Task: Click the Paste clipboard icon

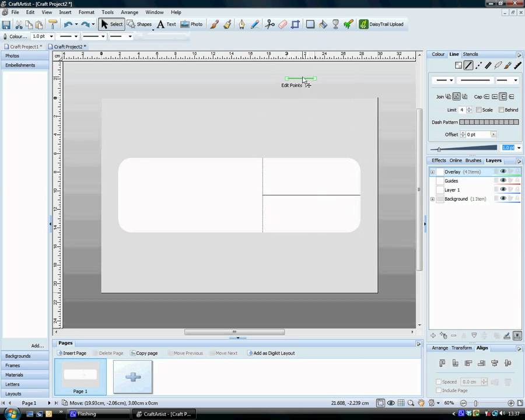Action: pos(40,24)
